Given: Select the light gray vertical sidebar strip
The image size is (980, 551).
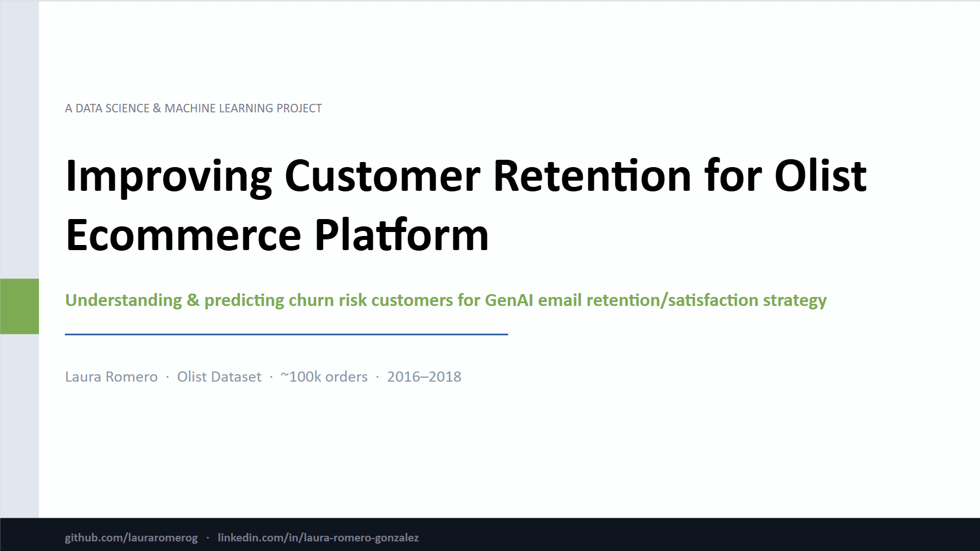Looking at the screenshot, I should [18, 141].
